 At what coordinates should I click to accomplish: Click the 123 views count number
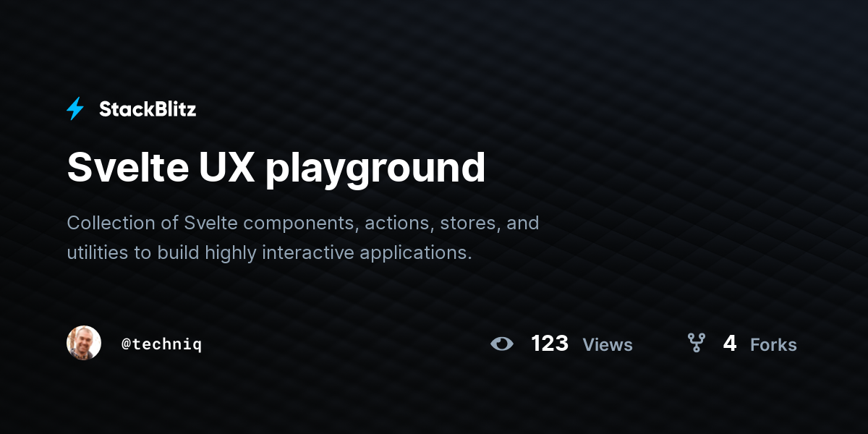click(x=550, y=343)
